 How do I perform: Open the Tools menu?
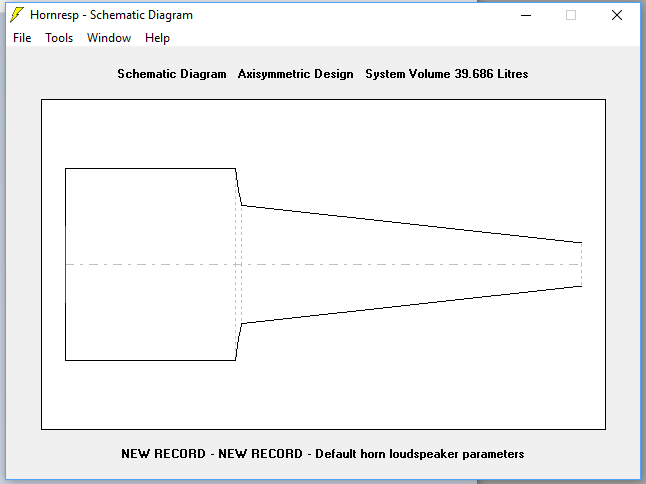(59, 38)
